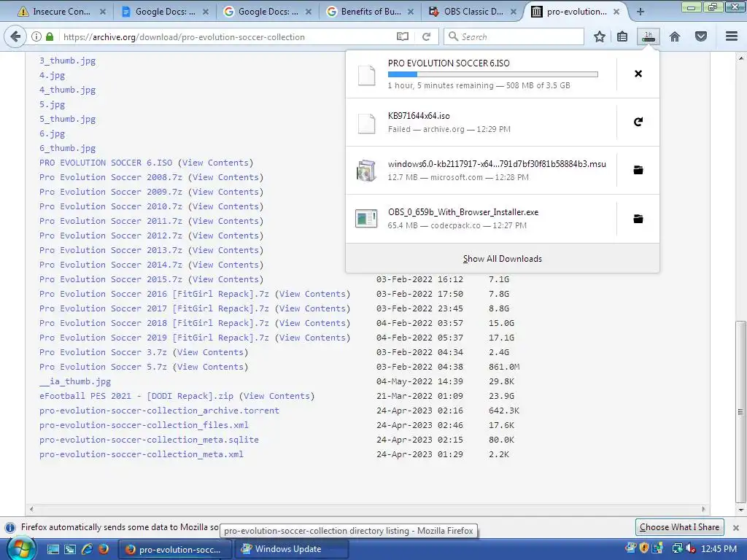
Task: Click the Firefox quick launch icon
Action: [x=103, y=549]
